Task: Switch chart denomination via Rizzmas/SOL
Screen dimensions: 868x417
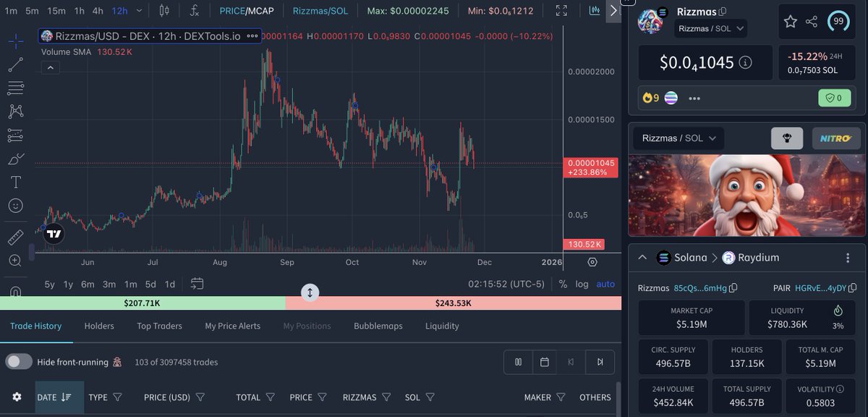Action: coord(320,11)
